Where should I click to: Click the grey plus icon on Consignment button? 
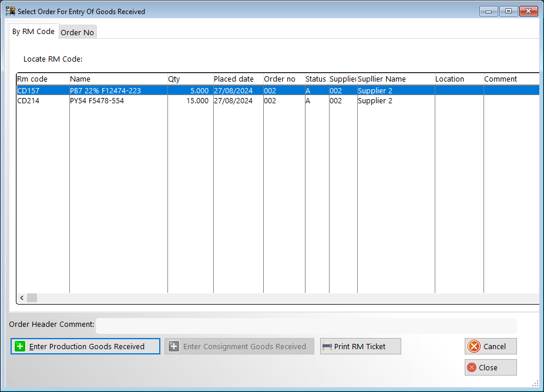pos(174,346)
